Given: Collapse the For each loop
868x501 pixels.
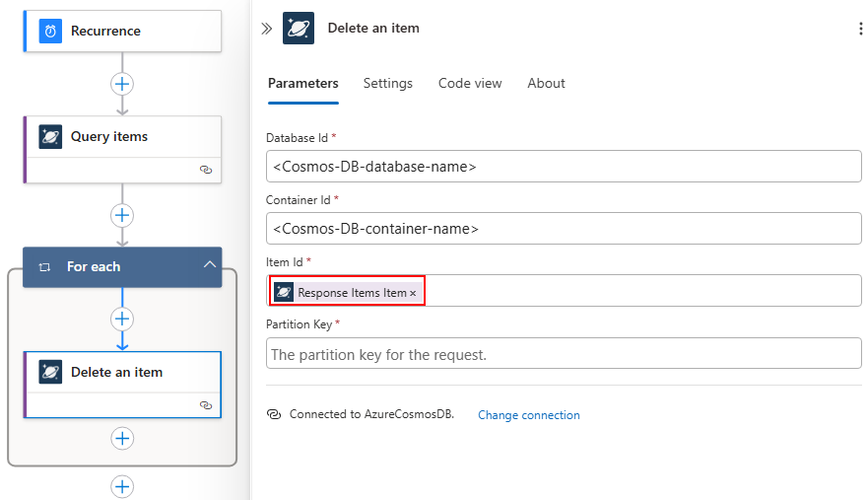Looking at the screenshot, I should (209, 266).
